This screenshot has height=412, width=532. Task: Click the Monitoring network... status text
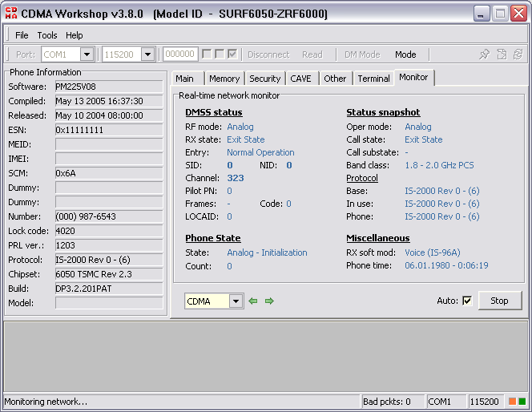point(46,402)
